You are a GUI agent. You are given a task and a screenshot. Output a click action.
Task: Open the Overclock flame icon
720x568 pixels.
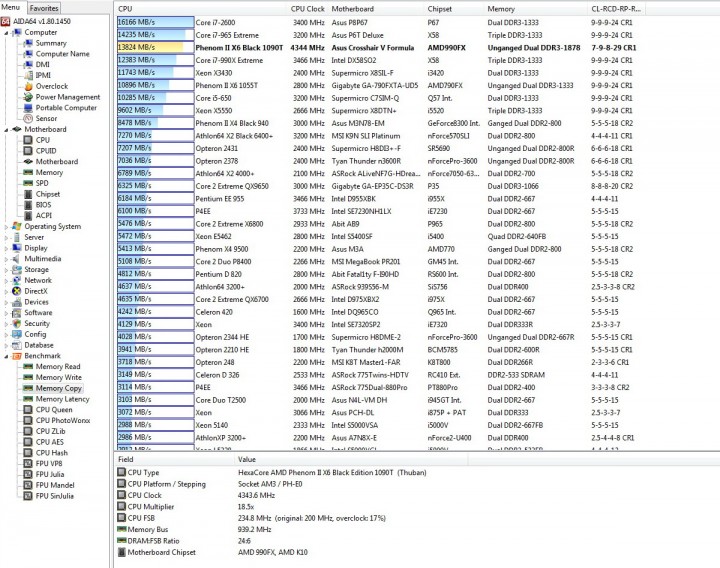point(28,86)
